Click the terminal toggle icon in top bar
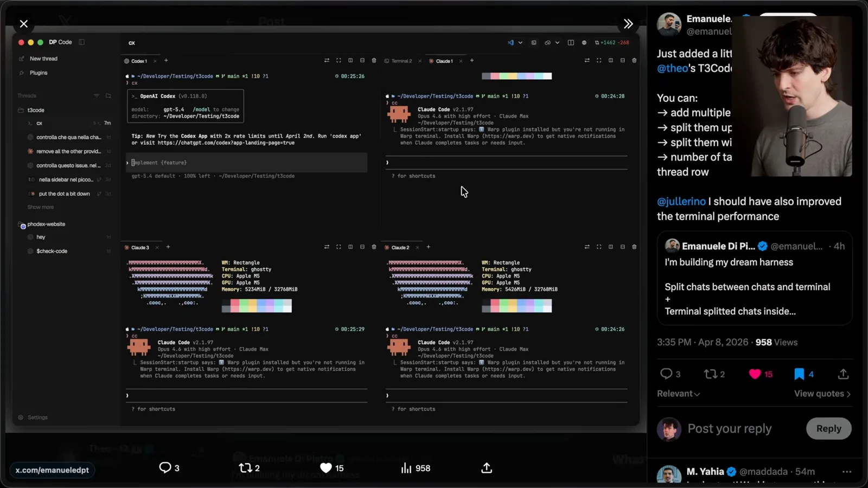The height and width of the screenshot is (488, 868). pyautogui.click(x=534, y=42)
